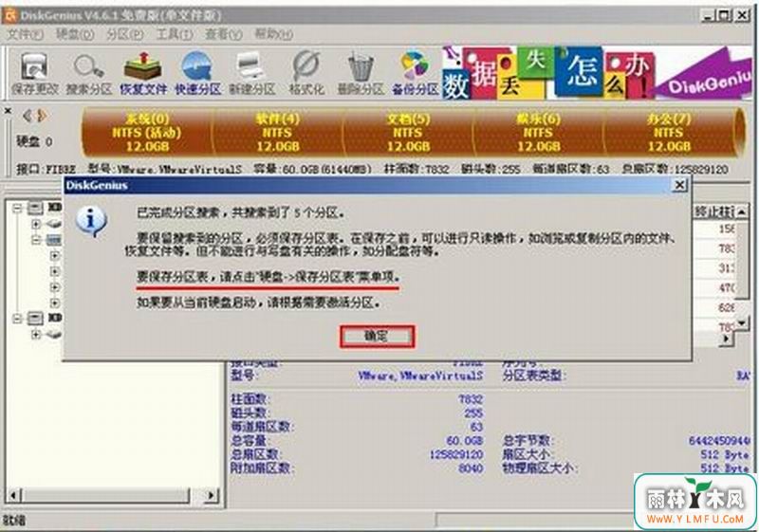Screen dimensions: 759x532
Task: Click the 接口:FIBRE text in disk info line
Action: [x=46, y=169]
